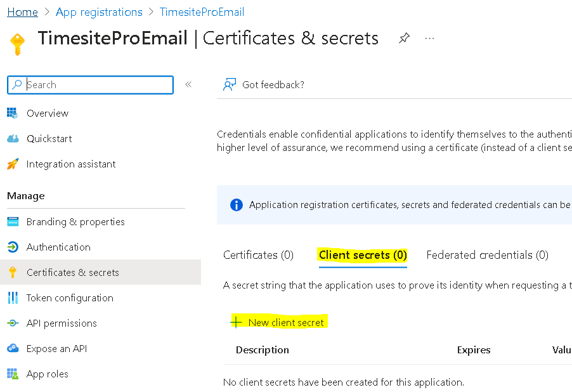Screen dimensions: 572x392
Task: Click the Branding & properties icon
Action: pyautogui.click(x=13, y=222)
